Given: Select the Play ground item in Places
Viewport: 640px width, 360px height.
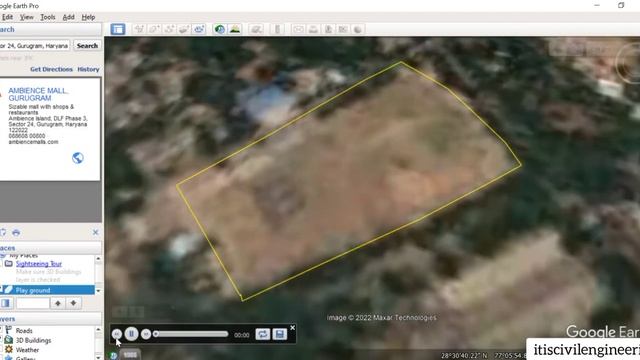Looking at the screenshot, I should tap(47, 290).
